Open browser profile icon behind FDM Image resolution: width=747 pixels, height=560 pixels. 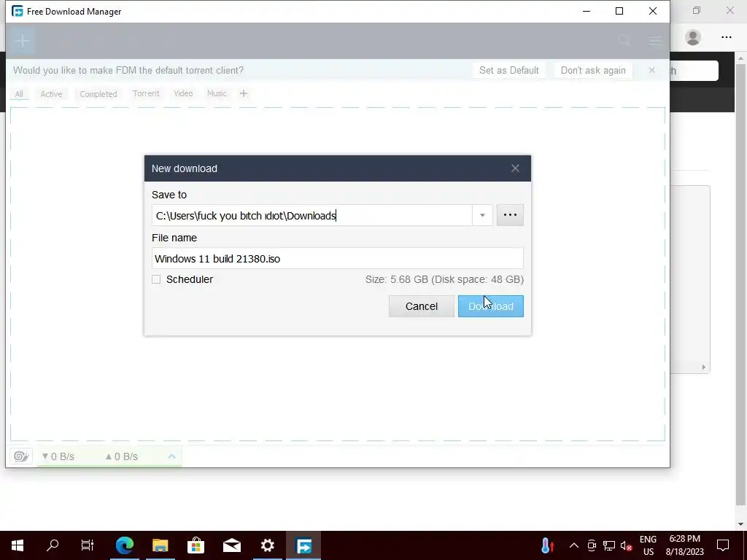693,38
